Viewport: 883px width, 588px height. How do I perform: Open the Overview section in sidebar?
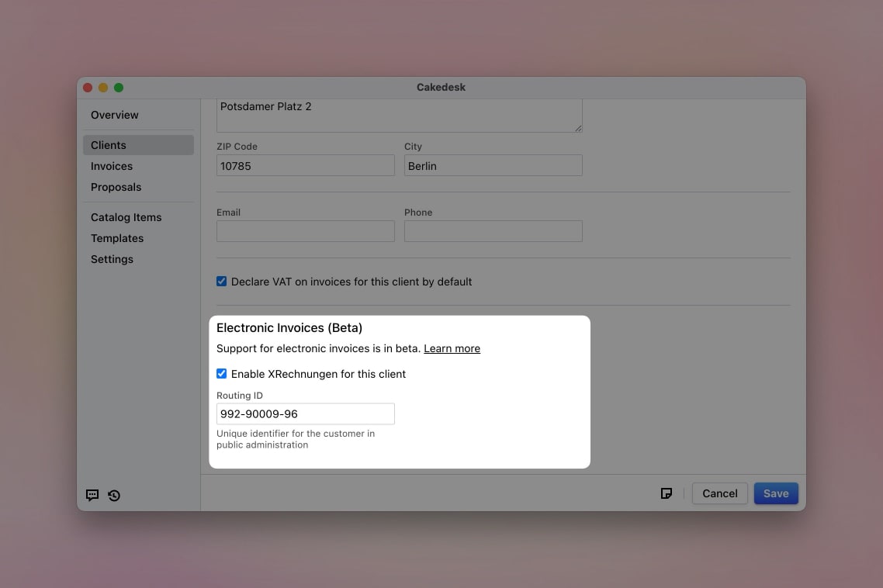click(115, 115)
